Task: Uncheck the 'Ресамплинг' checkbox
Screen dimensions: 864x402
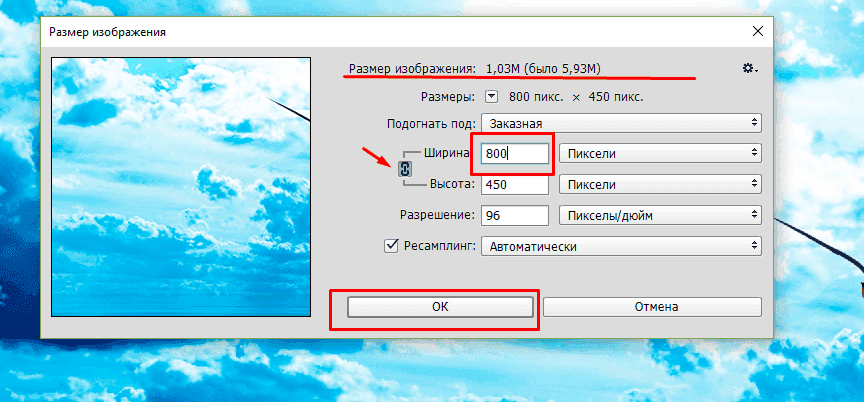Action: pos(391,246)
